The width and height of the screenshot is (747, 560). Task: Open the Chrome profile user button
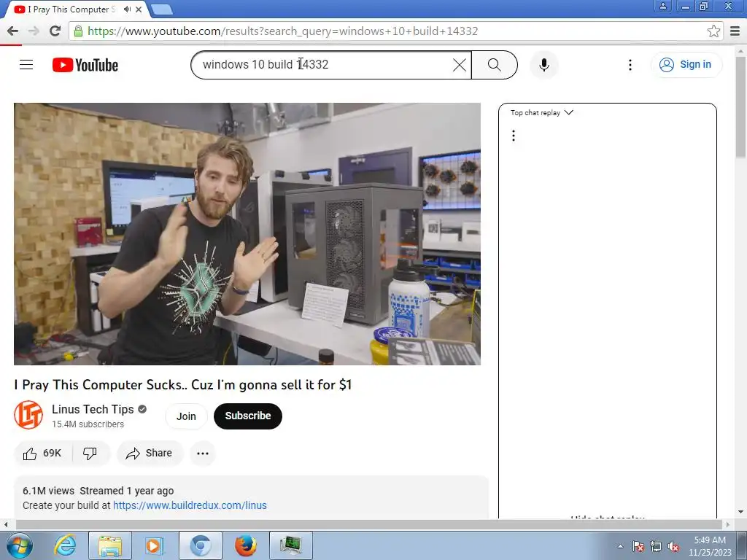point(662,6)
